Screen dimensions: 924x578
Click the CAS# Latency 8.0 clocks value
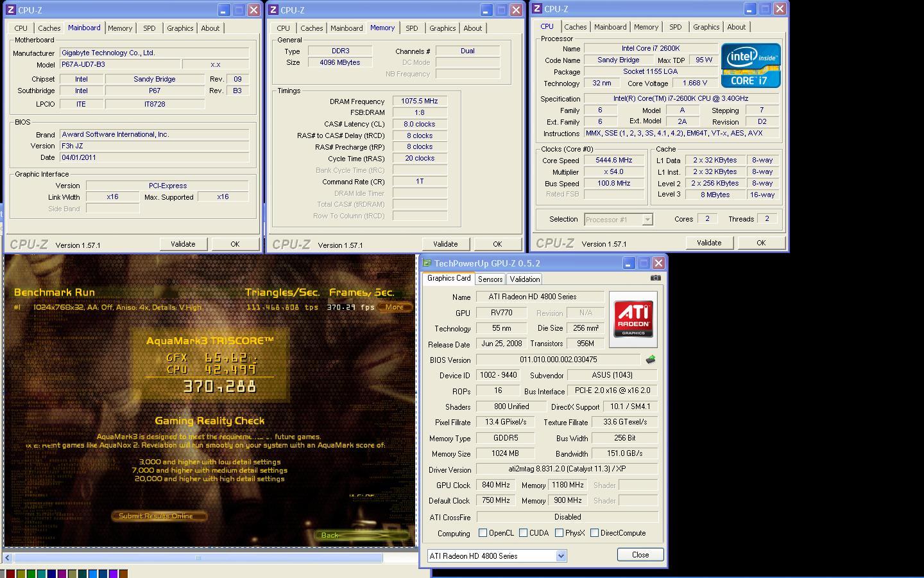pos(420,124)
